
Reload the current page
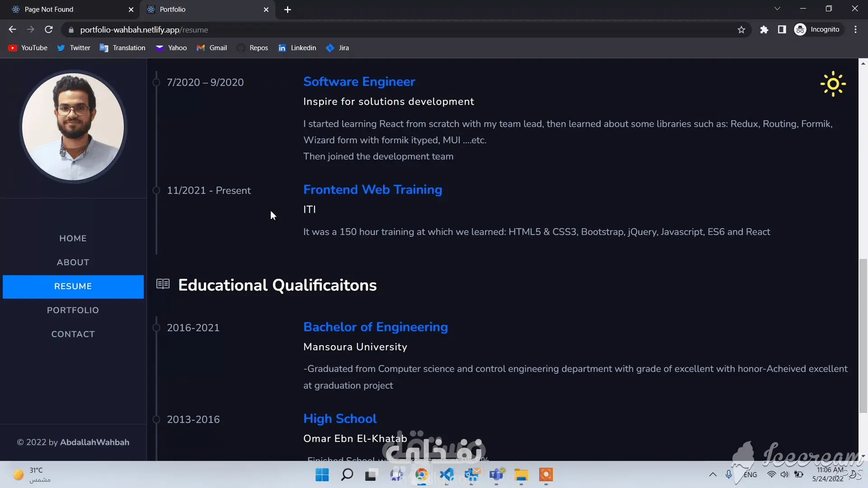(49, 30)
